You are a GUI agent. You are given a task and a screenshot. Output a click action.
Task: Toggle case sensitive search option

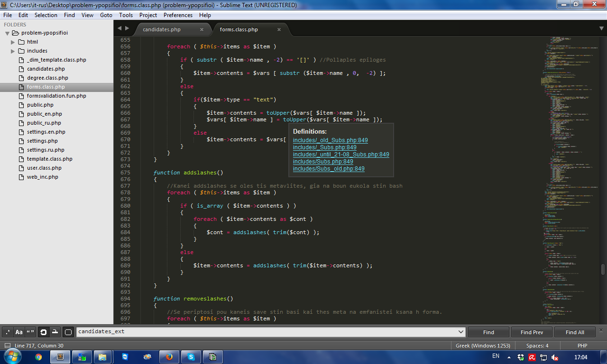point(19,332)
